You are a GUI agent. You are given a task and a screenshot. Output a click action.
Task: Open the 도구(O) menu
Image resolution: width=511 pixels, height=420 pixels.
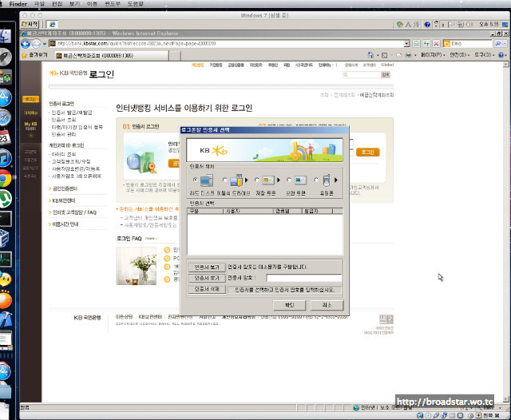pos(485,55)
